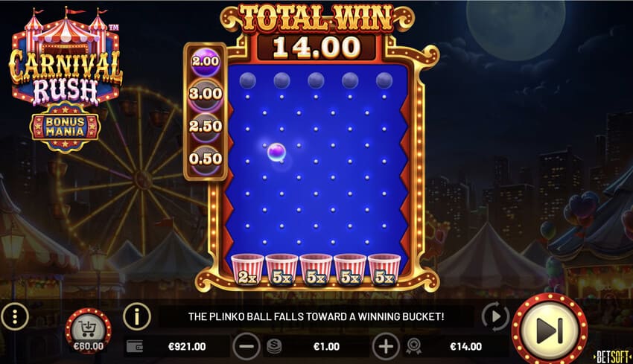Screen dimensions: 633x364
Task: Click the large skip forward button
Action: click(550, 330)
